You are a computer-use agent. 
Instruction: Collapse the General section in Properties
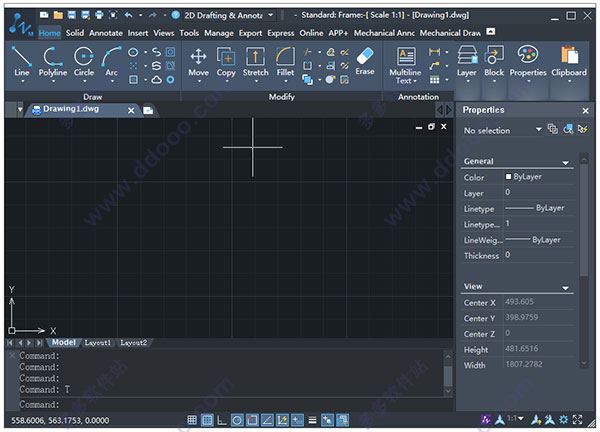coord(565,163)
